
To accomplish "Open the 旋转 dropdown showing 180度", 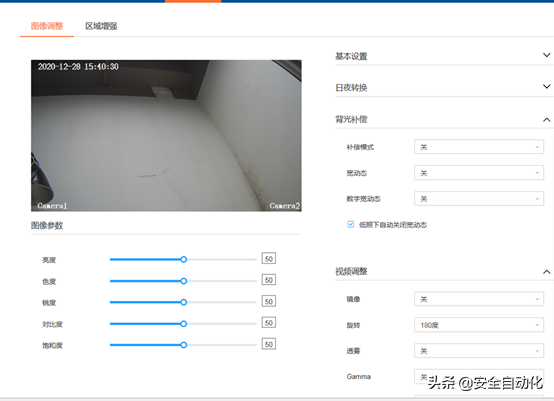I will pos(479,325).
